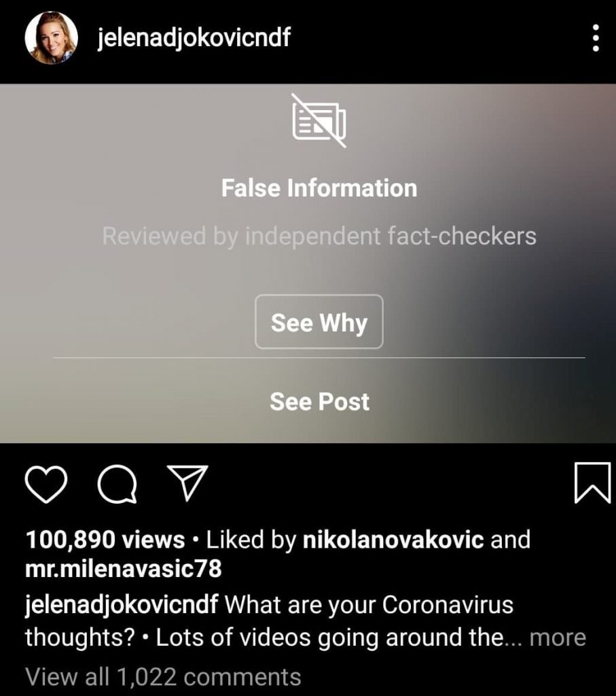Tap jelenadjokovicndf username in caption
This screenshot has width=616, height=696.
tap(122, 606)
